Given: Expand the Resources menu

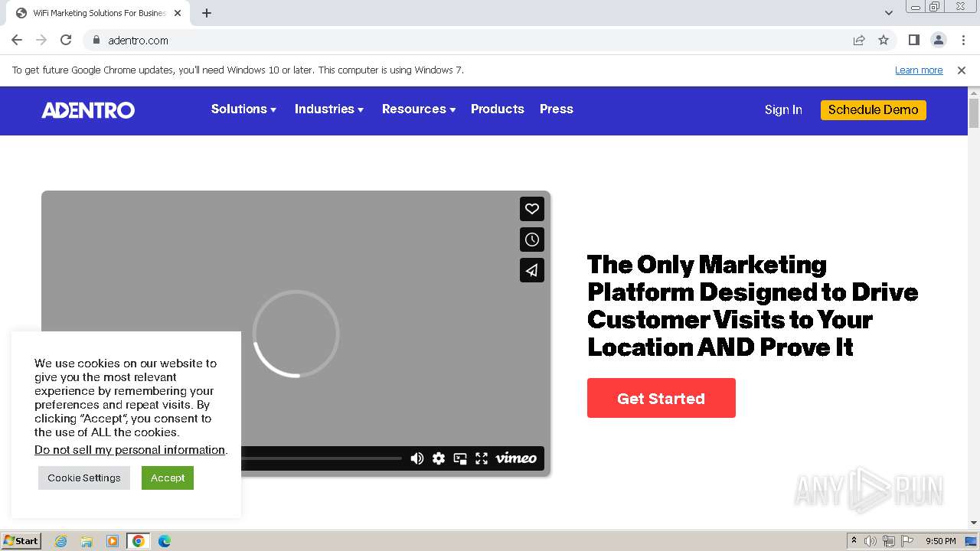Looking at the screenshot, I should coord(419,109).
